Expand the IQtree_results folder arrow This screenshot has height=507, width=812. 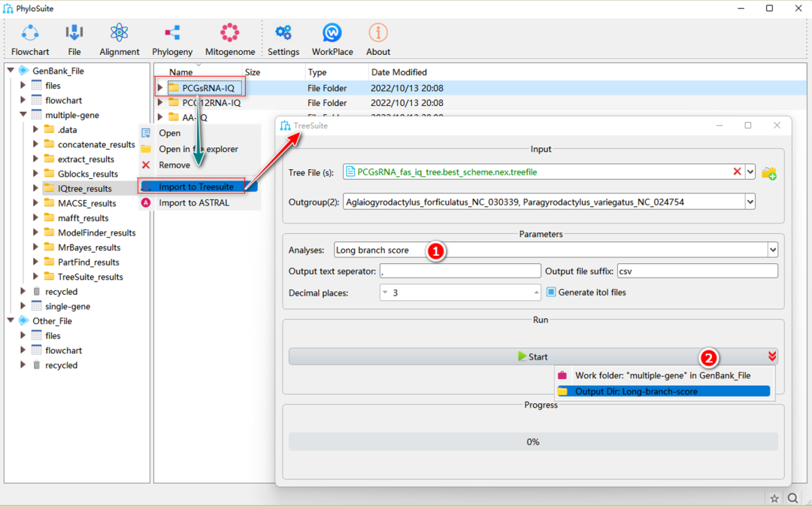(x=35, y=188)
